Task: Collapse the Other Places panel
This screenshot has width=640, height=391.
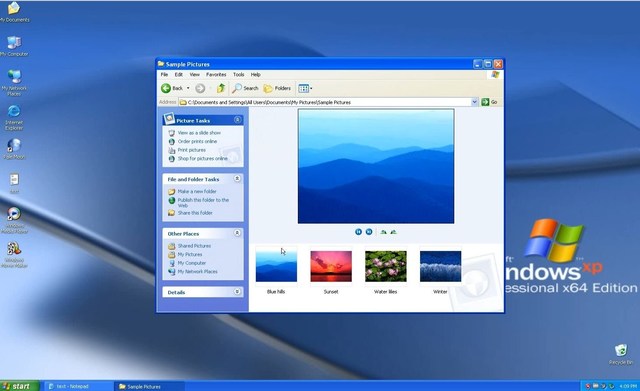Action: coord(237,233)
